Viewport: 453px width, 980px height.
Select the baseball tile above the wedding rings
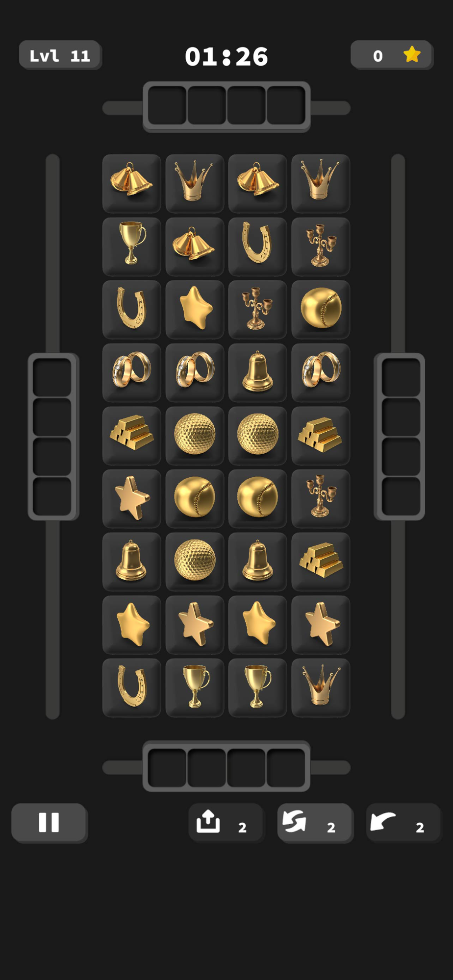[x=321, y=310]
